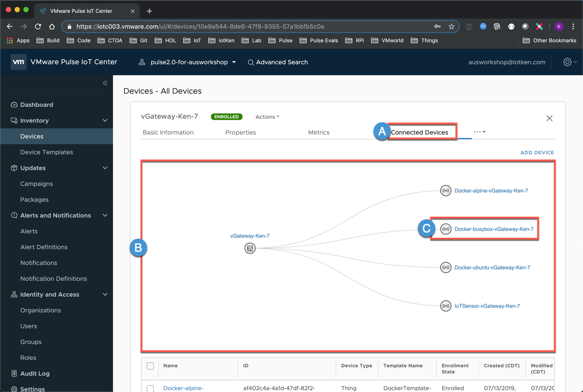Screen dimensions: 583x392
Task: Reload the page with browser refresh icon
Action: point(38,26)
